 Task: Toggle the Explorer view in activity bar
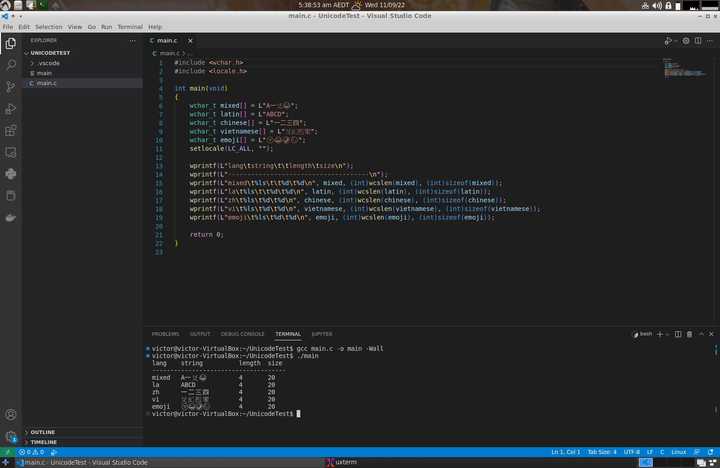[11, 43]
